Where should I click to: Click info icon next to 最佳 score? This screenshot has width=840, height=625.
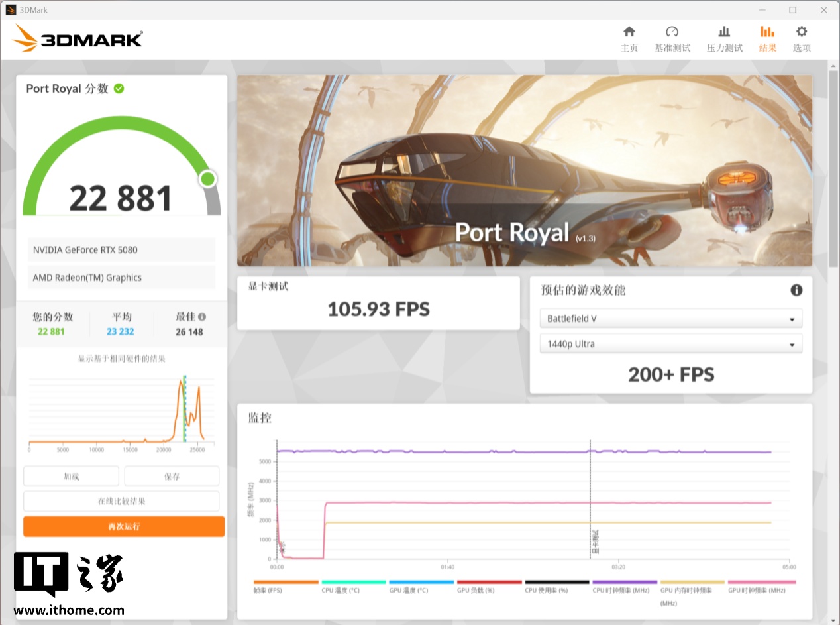point(202,317)
